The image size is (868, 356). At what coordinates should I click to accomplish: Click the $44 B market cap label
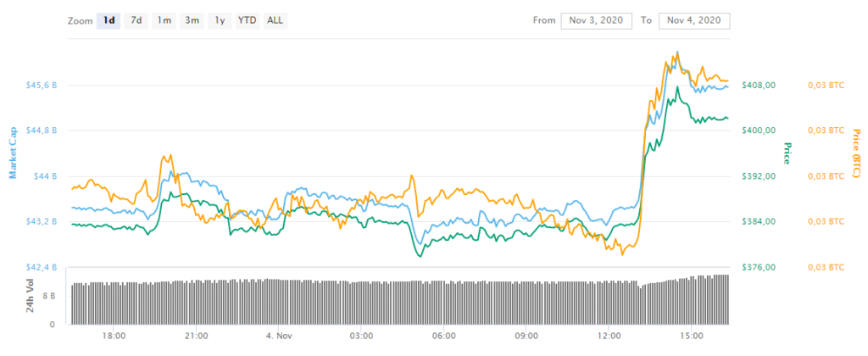pyautogui.click(x=46, y=176)
